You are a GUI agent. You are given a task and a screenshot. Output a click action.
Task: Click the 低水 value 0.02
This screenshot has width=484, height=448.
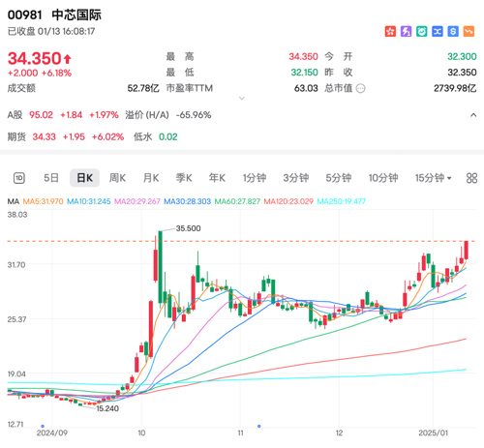coord(168,137)
